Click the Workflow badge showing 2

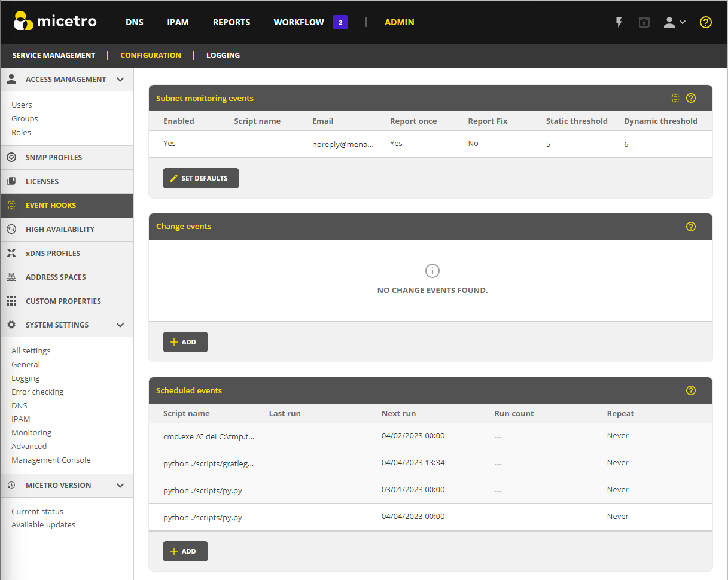point(340,22)
